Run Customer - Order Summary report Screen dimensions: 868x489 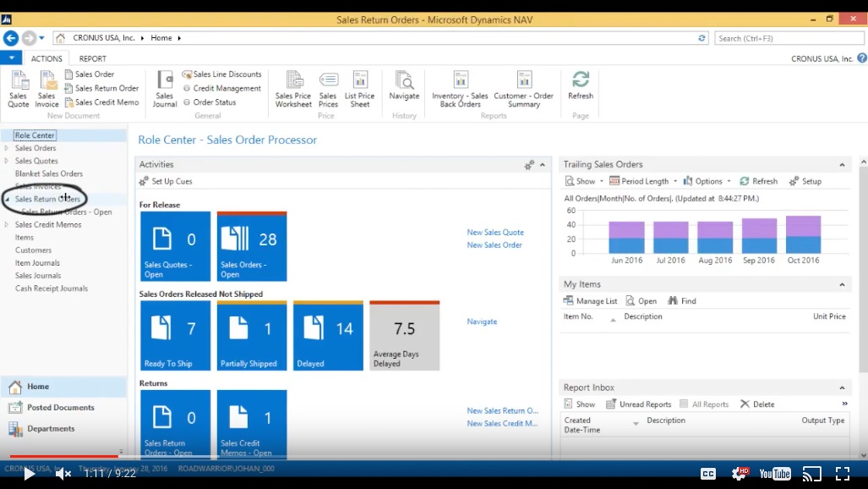click(x=524, y=89)
